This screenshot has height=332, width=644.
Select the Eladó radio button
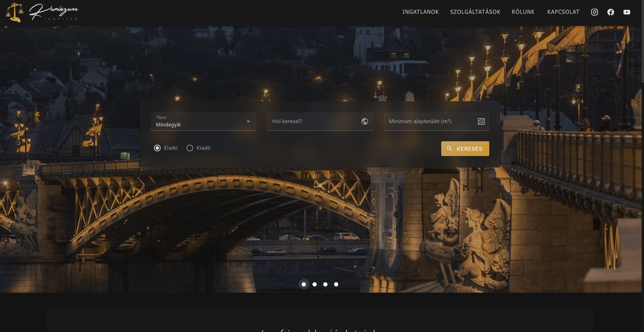pos(157,148)
